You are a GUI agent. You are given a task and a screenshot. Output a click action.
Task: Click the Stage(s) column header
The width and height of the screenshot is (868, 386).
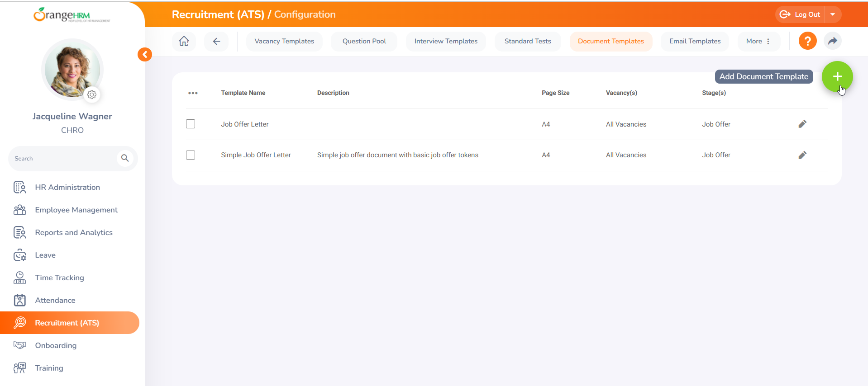714,93
